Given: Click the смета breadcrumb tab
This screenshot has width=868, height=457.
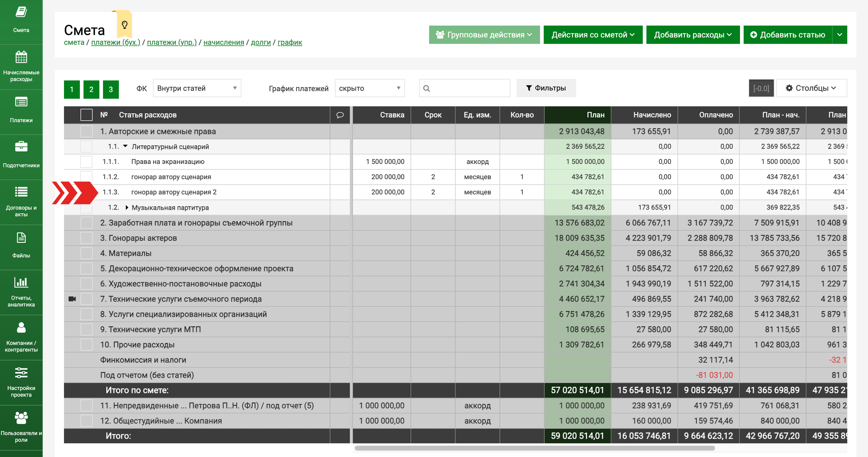Looking at the screenshot, I should pos(74,42).
